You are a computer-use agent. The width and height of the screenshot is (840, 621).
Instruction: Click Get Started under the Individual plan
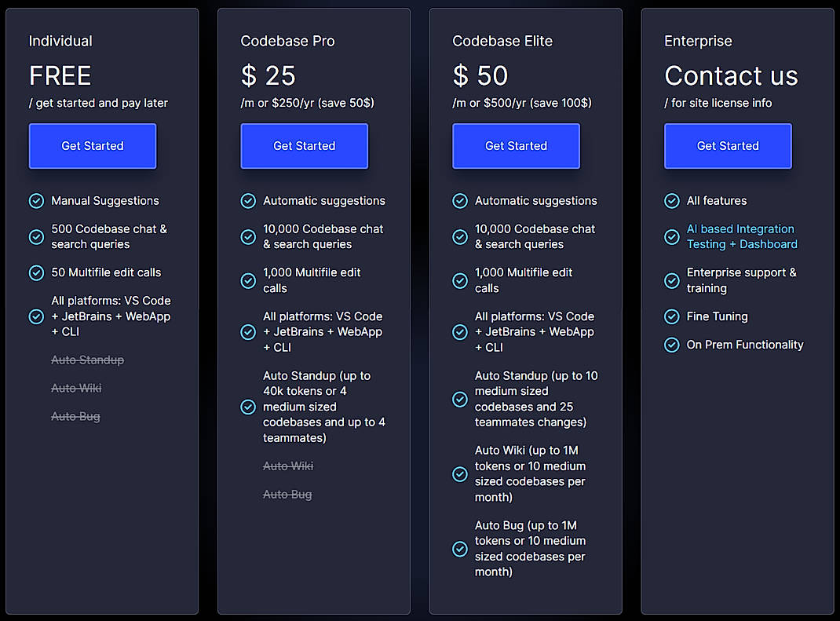click(x=92, y=146)
